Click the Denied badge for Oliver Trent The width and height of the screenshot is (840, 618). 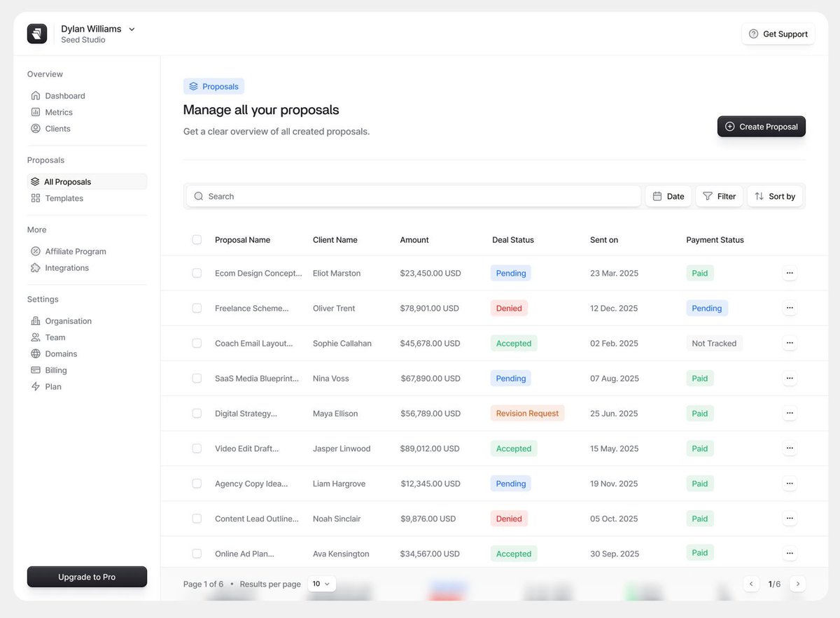[509, 308]
